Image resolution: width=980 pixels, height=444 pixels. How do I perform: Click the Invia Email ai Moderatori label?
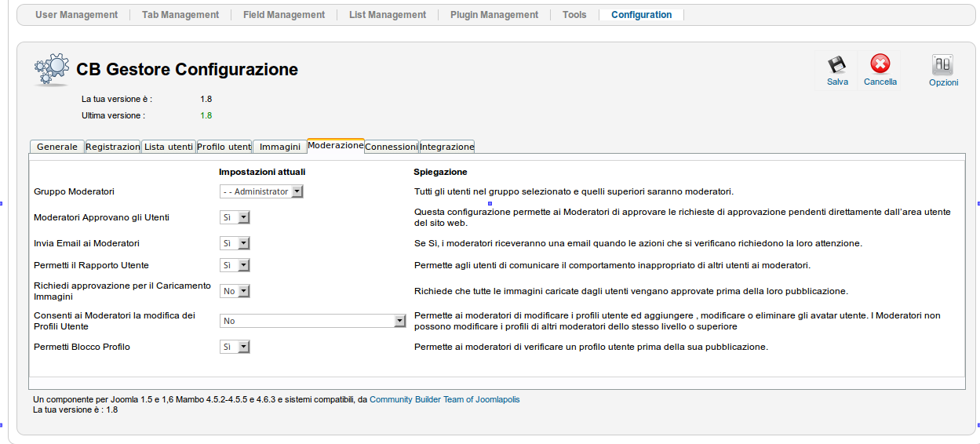coord(86,244)
